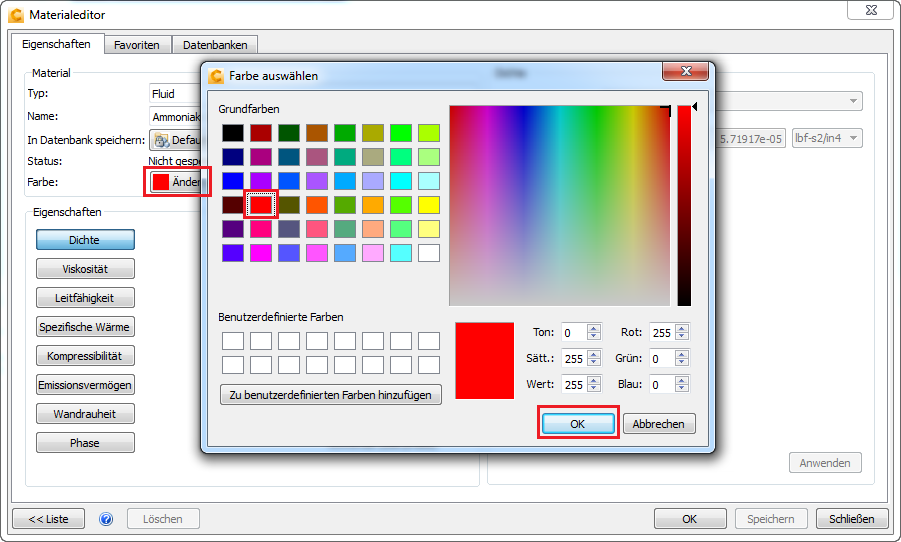Click the database icon next to Default
Image resolution: width=901 pixels, height=542 pixels.
(162, 140)
